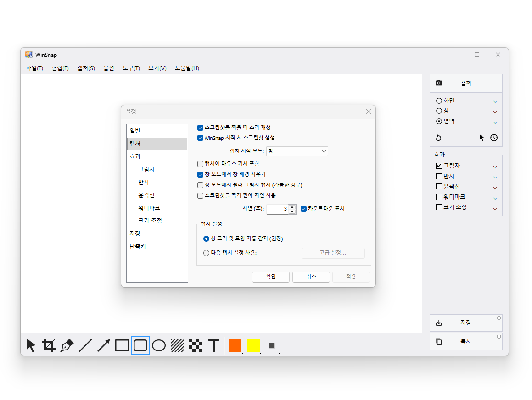Expand 반사 effect options chevron
532x400 pixels.
[x=495, y=177]
